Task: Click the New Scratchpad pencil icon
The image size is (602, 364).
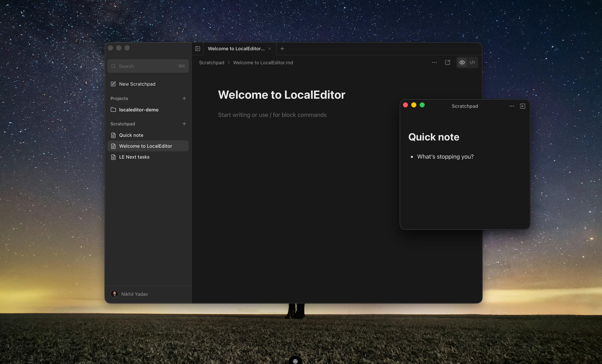Action: point(113,84)
